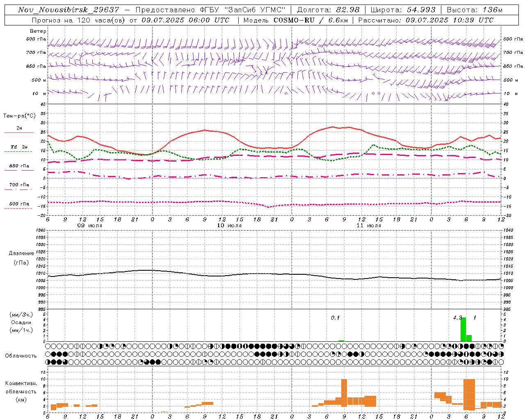The height and width of the screenshot is (420, 525).
Task: Click the solid red 2м legend line sample
Action: [19, 132]
